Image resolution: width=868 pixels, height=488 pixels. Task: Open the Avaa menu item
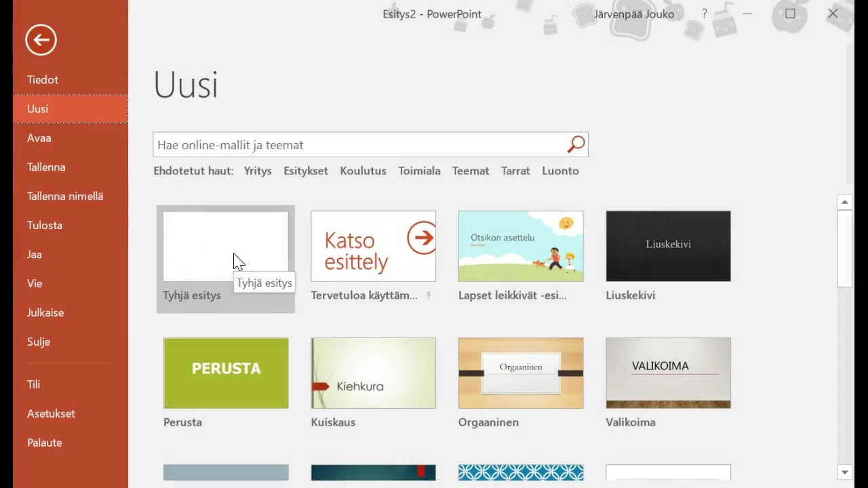[70, 138]
